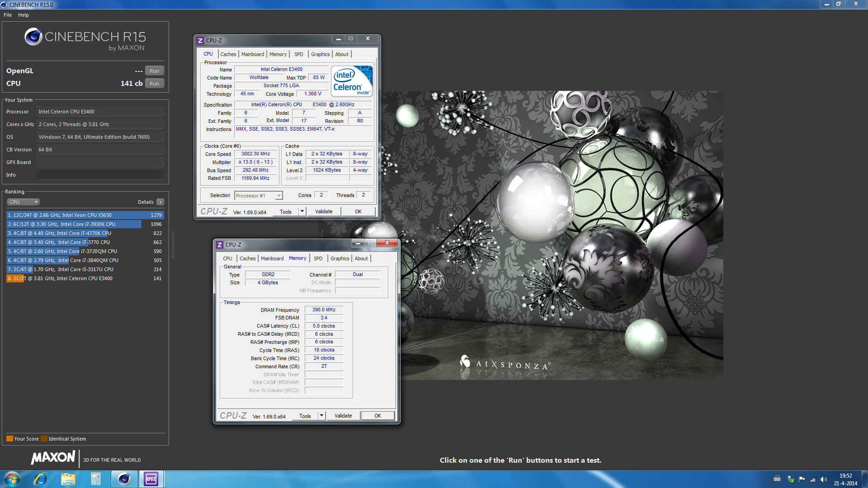Switch to Memory tab in upper CPU-Z
This screenshot has height=488, width=868.
coord(278,54)
